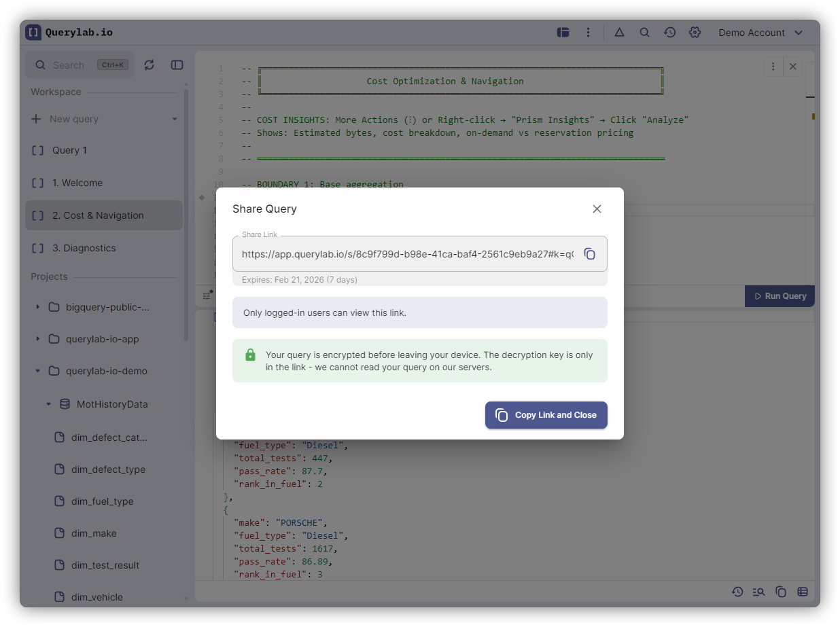Viewport: 840px width, 627px height.
Task: Close the Share Query dialog
Action: point(597,209)
